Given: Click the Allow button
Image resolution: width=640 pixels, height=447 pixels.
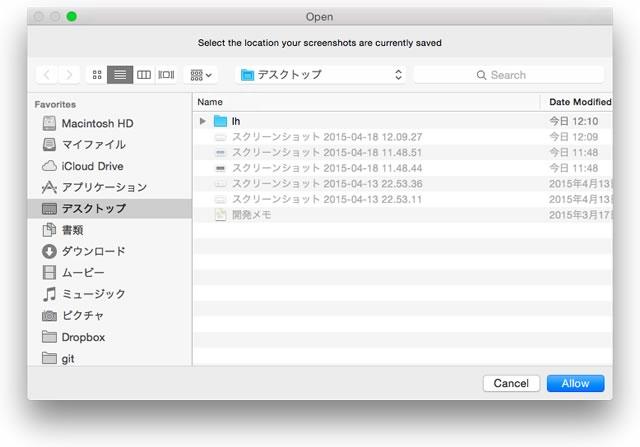Looking at the screenshot, I should click(x=575, y=383).
